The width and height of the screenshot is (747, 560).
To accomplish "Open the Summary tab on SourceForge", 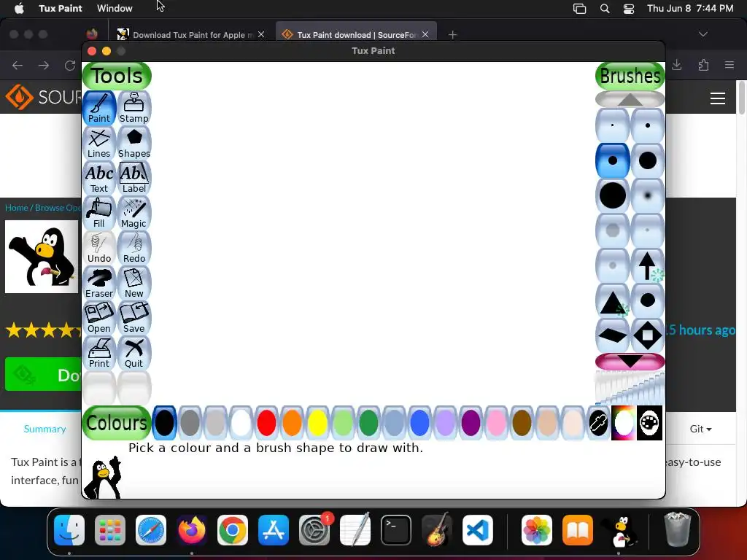I will click(x=44, y=429).
